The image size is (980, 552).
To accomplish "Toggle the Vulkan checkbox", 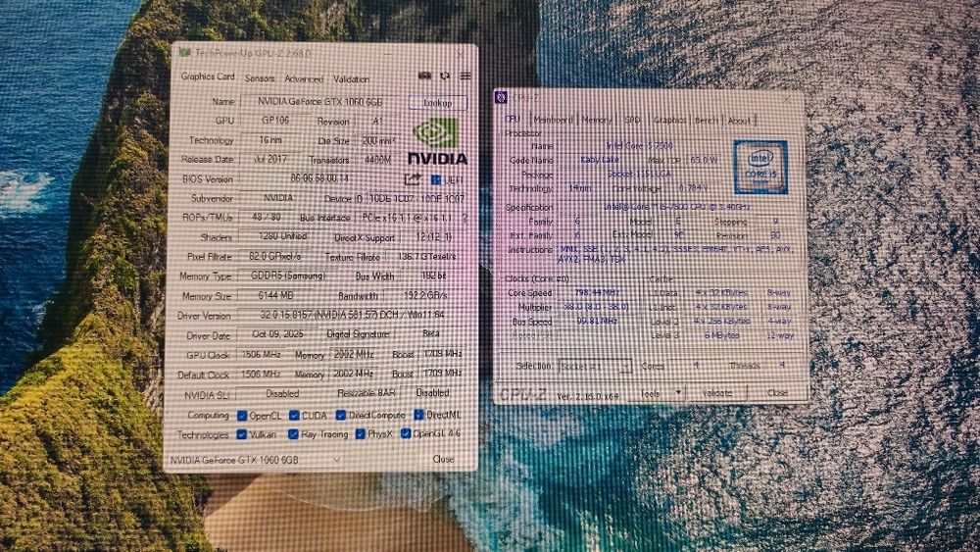I will click(241, 433).
